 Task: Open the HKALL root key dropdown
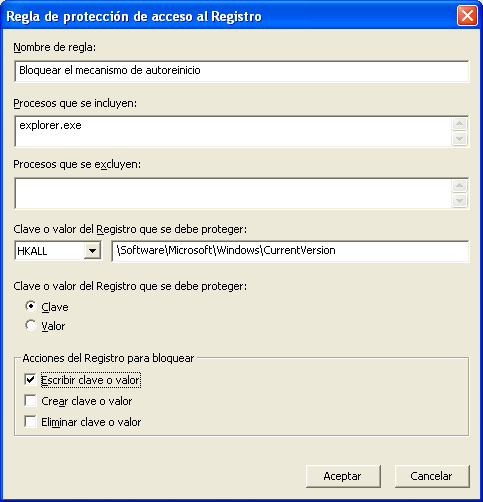point(92,250)
